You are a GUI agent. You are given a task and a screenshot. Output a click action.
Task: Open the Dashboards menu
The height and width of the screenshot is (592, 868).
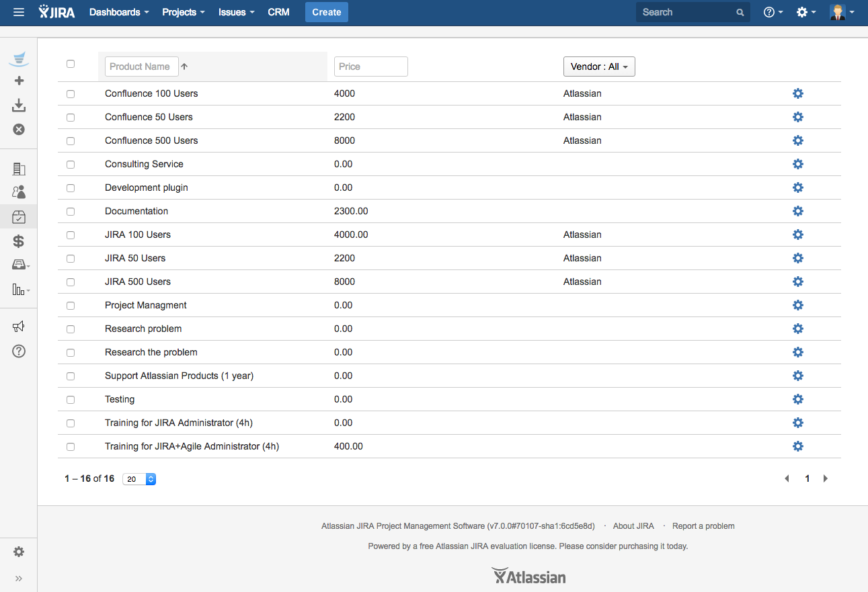tap(119, 12)
